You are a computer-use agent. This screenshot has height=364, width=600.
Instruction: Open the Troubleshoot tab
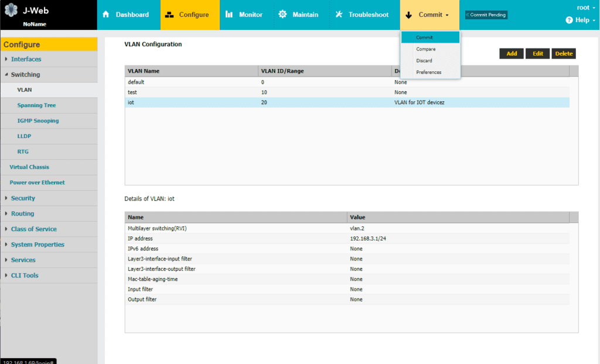point(364,15)
